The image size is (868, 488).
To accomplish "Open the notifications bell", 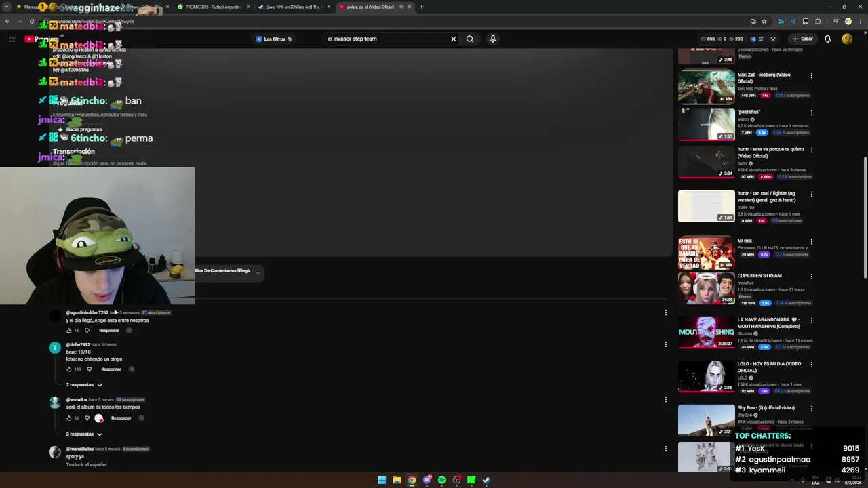I will click(x=827, y=39).
